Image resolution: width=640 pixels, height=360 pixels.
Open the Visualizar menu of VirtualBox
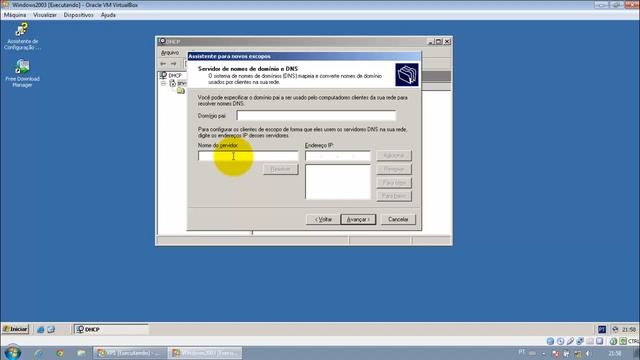pos(45,15)
